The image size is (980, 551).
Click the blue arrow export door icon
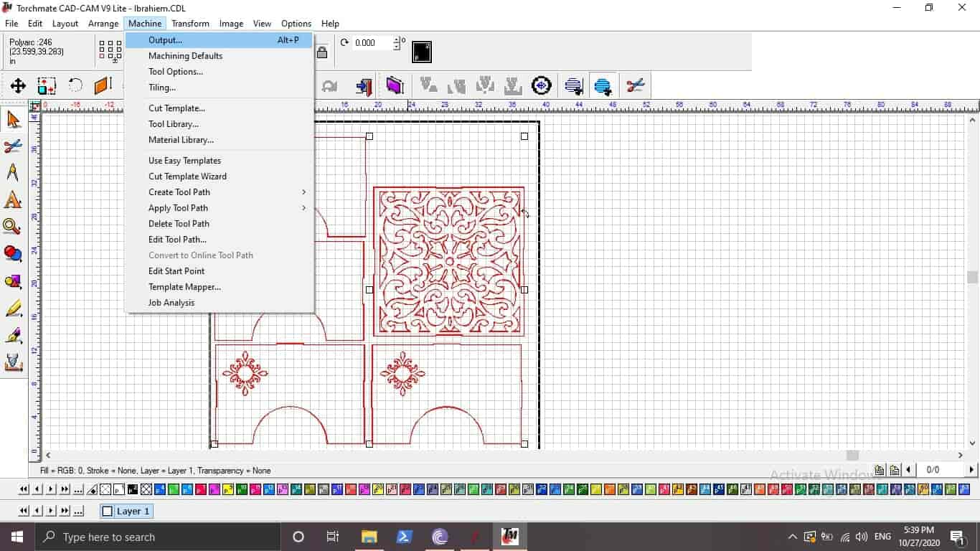pos(364,86)
